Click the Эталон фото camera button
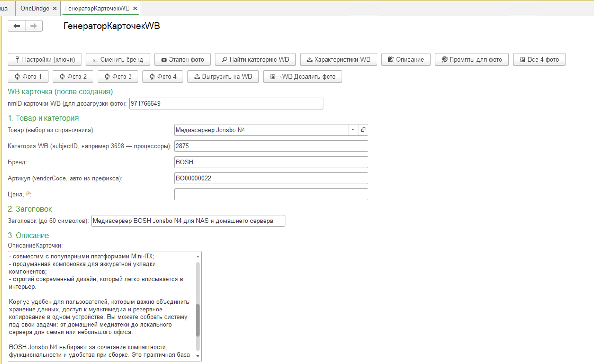 tap(182, 60)
